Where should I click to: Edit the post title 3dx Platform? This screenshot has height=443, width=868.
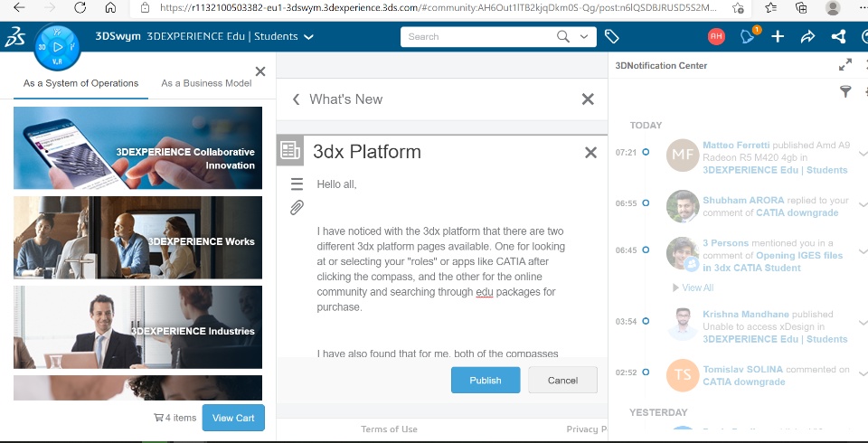(x=367, y=151)
